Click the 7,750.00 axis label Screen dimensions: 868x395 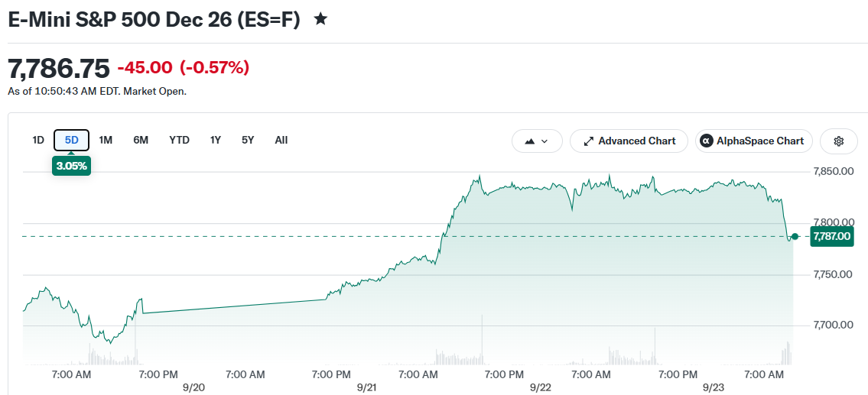point(833,274)
